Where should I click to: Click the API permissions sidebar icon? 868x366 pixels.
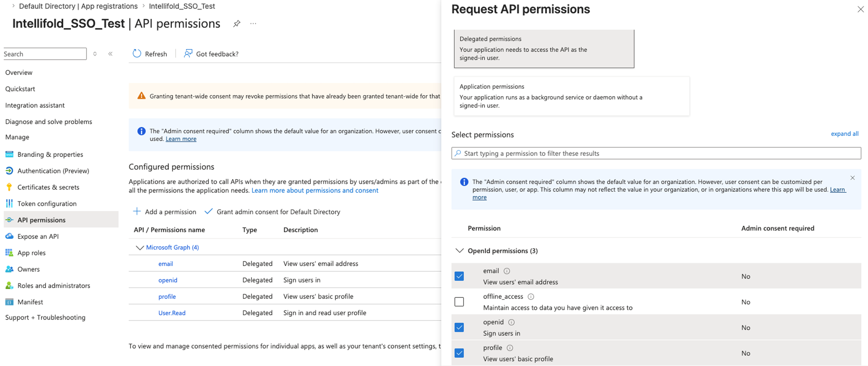click(9, 220)
